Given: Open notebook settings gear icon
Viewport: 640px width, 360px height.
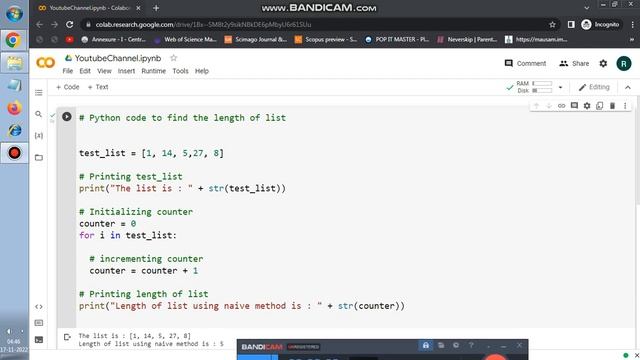Looking at the screenshot, I should (x=603, y=63).
